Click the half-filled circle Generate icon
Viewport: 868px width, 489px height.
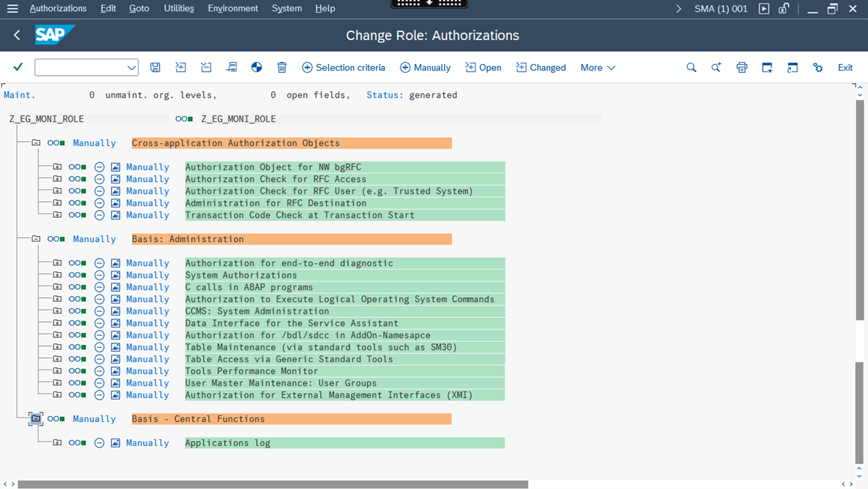tap(256, 68)
